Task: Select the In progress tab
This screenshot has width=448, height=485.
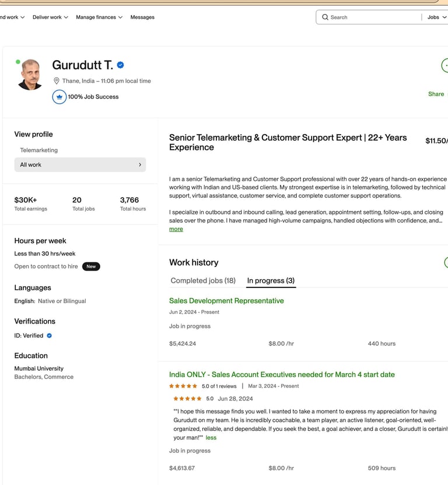Action: click(271, 280)
